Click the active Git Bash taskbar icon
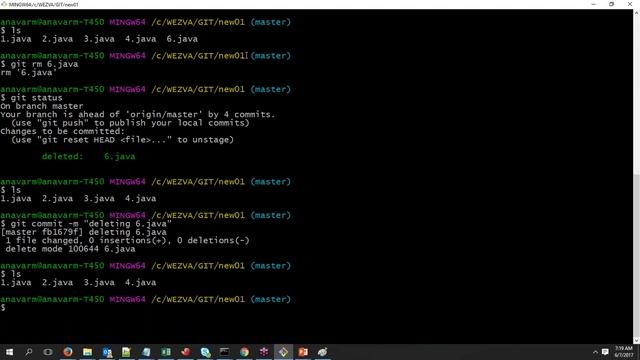Screen dimensions: 640x360 click(x=283, y=352)
